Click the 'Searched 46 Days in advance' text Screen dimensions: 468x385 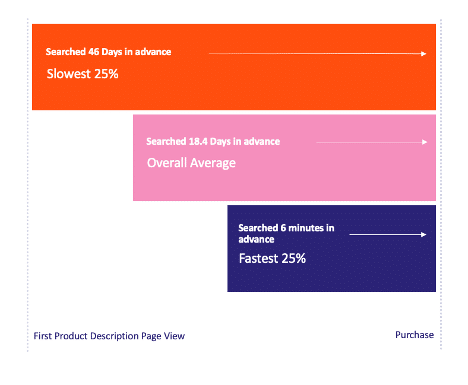[108, 52]
